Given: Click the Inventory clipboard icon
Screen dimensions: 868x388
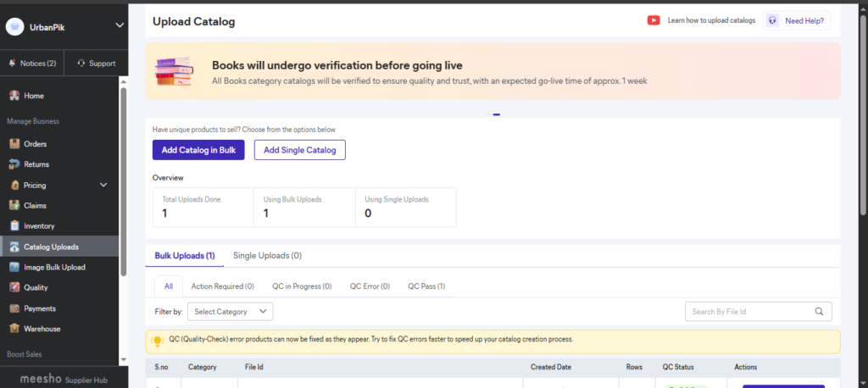Looking at the screenshot, I should point(14,226).
